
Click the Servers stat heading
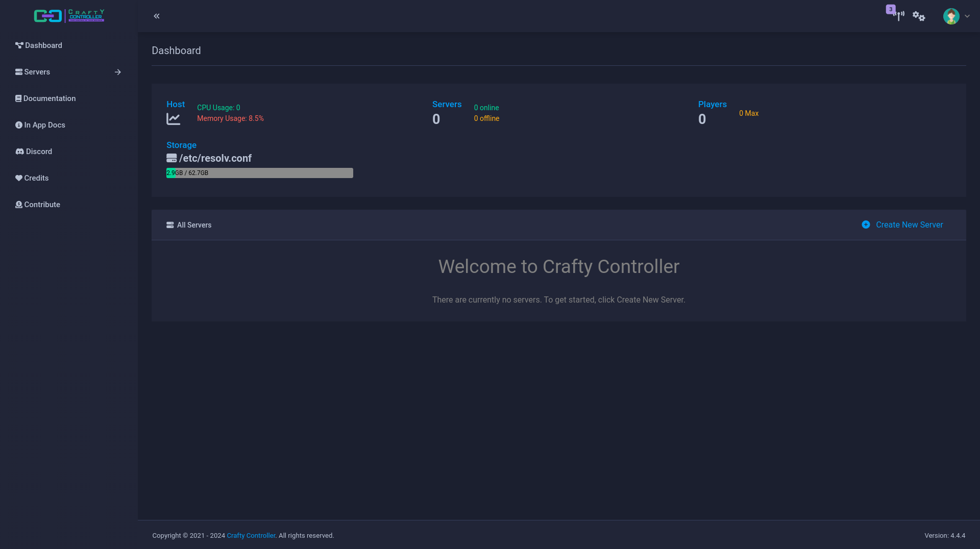tap(447, 104)
